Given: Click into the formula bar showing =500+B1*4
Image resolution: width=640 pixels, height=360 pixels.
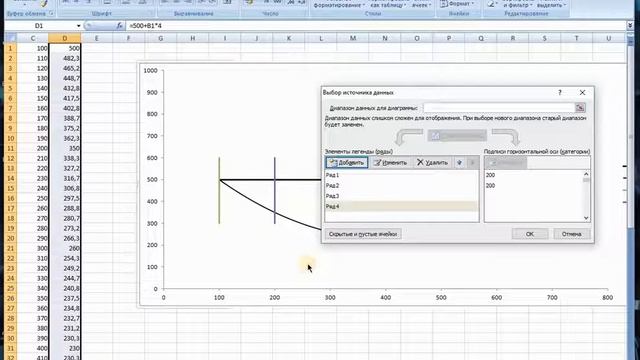Looking at the screenshot, I should point(376,26).
